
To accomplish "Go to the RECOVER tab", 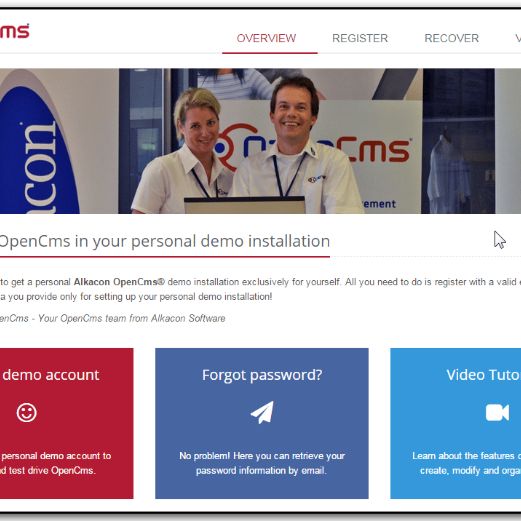I will (452, 38).
